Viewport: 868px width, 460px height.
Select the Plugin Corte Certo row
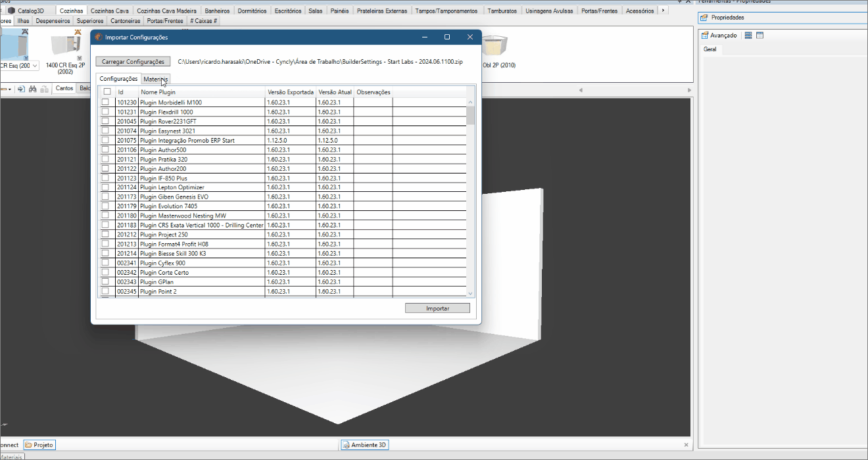(x=284, y=272)
